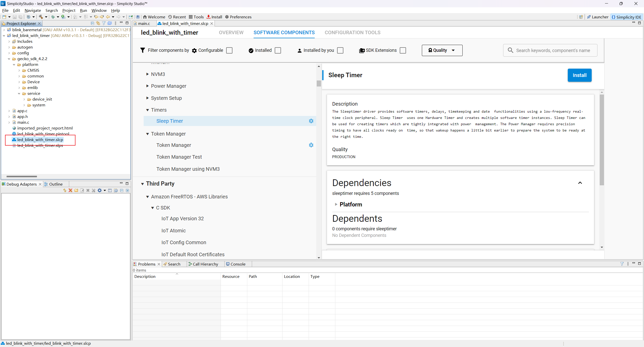Click the Project Explorer horizontal scrollbar
This screenshot has width=644, height=347.
pyautogui.click(x=22, y=177)
